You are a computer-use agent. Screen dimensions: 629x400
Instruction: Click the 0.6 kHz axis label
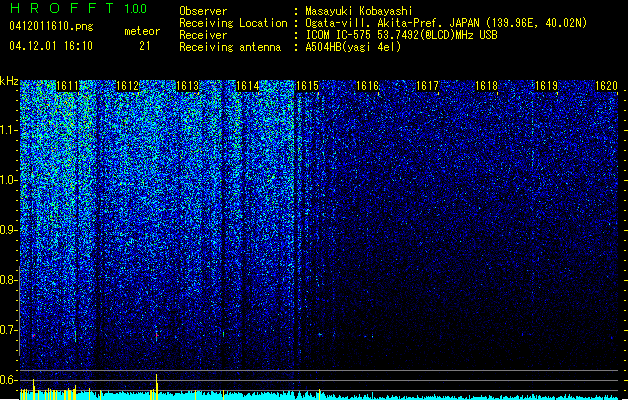[8, 380]
